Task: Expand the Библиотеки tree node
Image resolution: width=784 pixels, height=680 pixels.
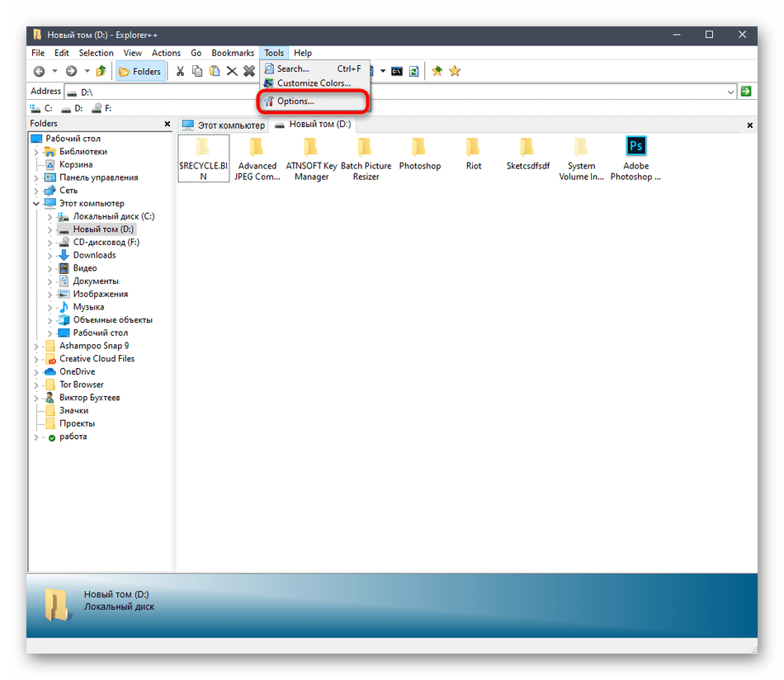Action: [36, 152]
